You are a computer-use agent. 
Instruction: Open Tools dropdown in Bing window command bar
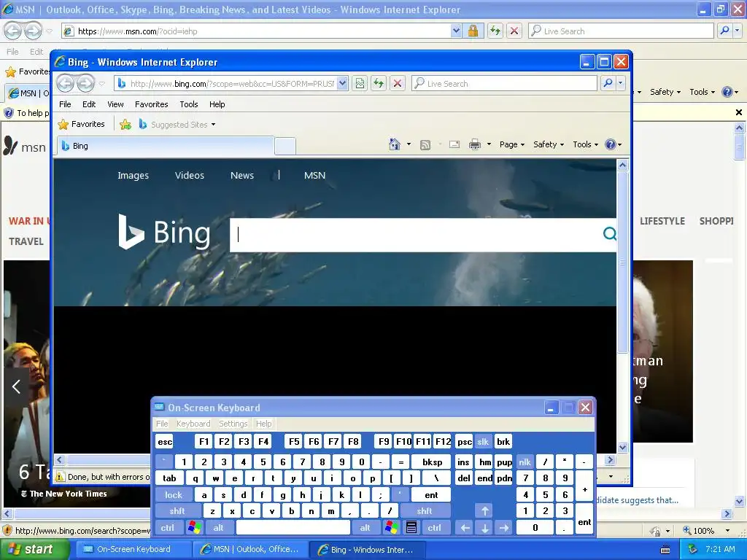(586, 144)
